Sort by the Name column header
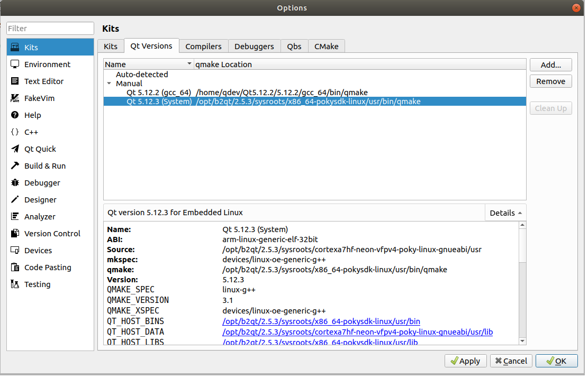Image resolution: width=588 pixels, height=378 pixels. coord(149,64)
